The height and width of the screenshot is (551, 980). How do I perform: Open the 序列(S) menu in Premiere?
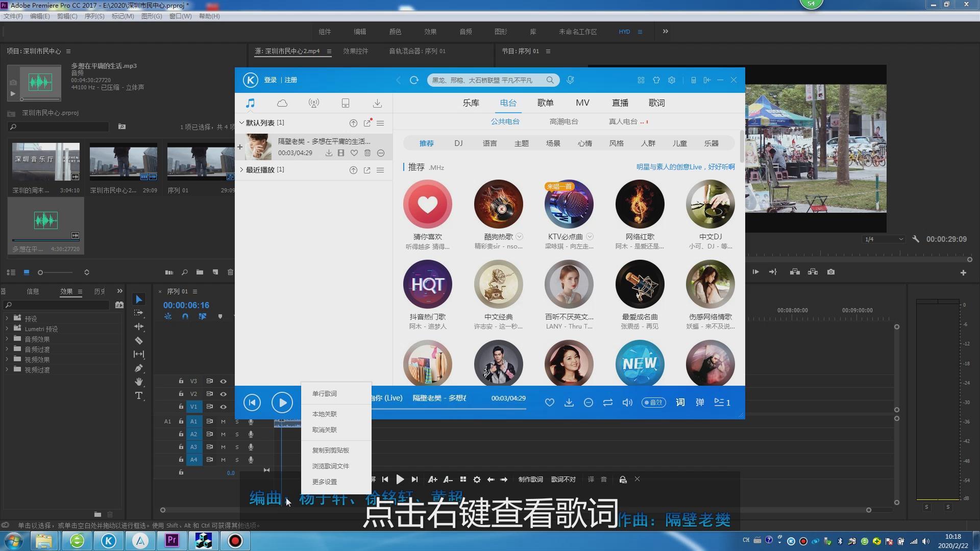point(94,16)
